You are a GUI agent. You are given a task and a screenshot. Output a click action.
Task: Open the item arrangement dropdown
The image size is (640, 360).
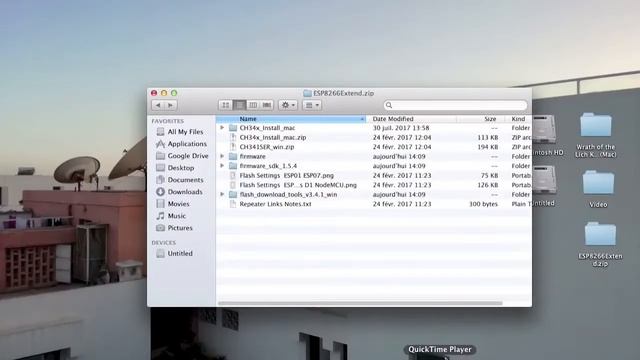point(312,105)
